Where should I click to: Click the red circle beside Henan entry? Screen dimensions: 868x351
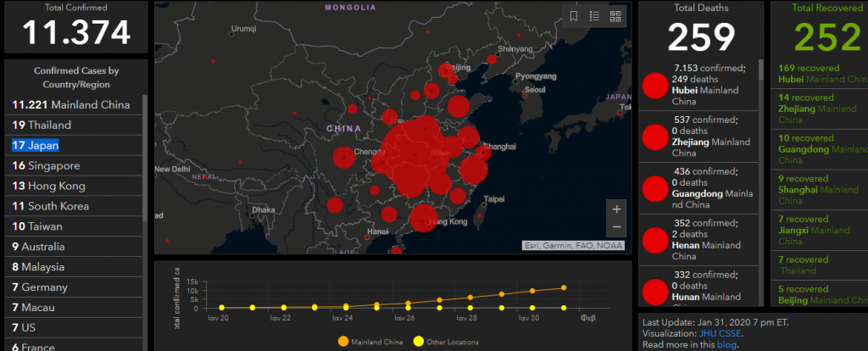tap(654, 240)
